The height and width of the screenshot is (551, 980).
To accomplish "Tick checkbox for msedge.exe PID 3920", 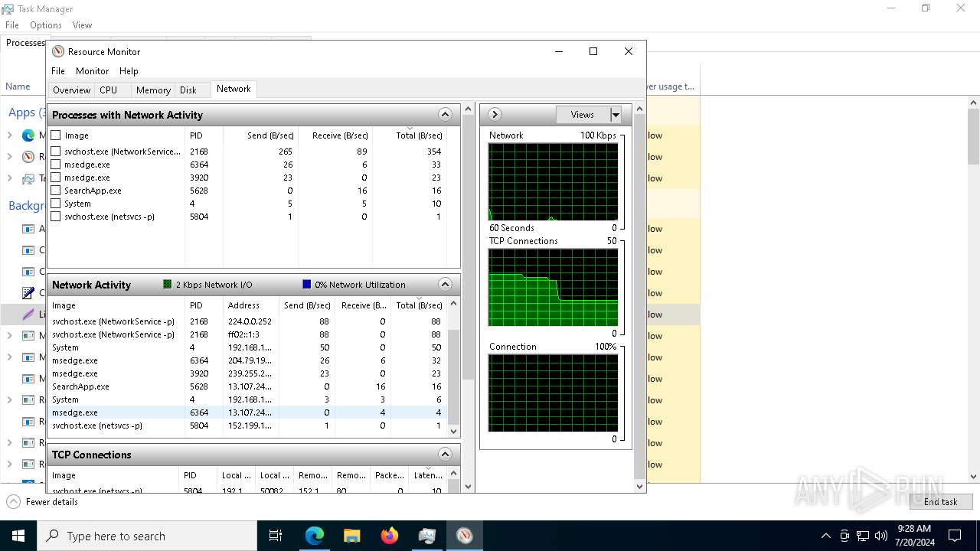I will (x=56, y=178).
